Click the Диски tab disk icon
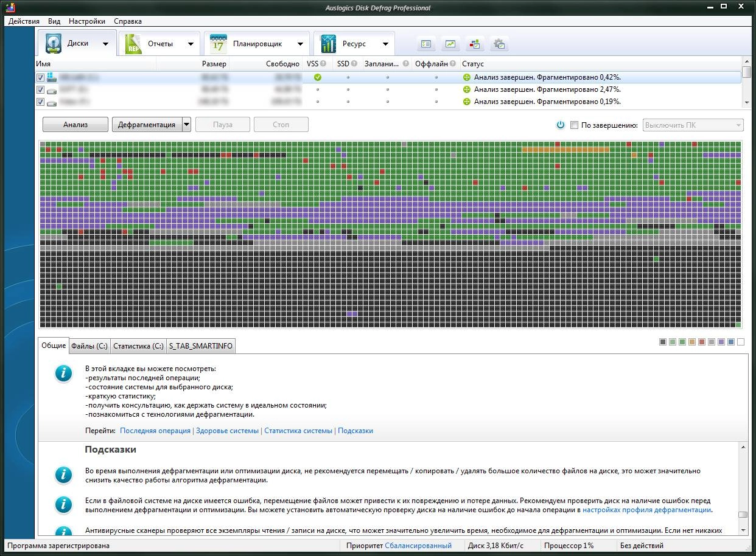Image resolution: width=756 pixels, height=556 pixels. tap(54, 44)
